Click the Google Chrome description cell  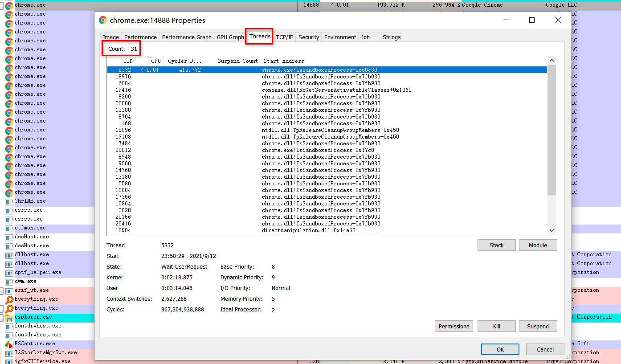[x=482, y=5]
